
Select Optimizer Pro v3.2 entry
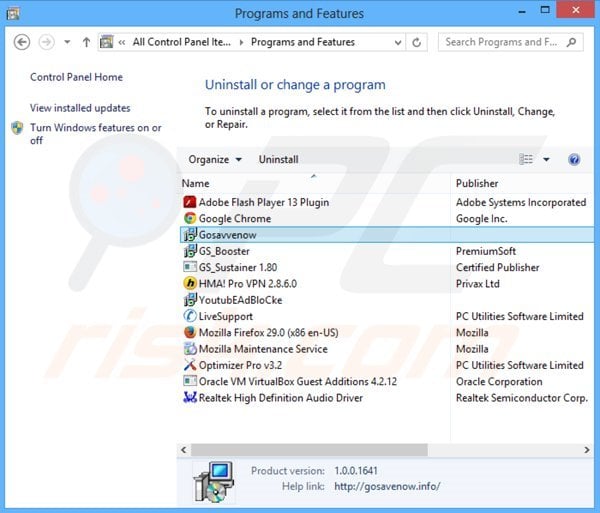click(240, 365)
